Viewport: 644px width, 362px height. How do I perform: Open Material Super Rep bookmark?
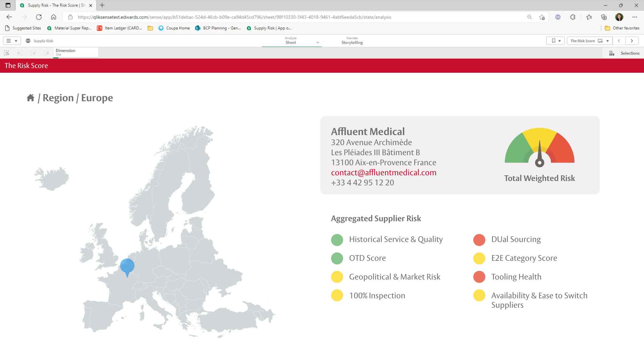point(69,28)
